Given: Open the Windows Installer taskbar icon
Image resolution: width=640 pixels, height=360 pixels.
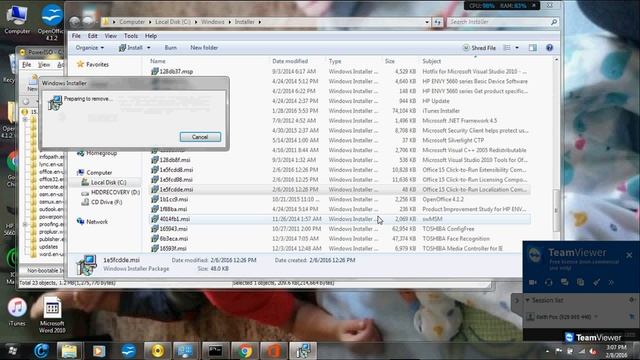Looking at the screenshot, I should click(303, 351).
